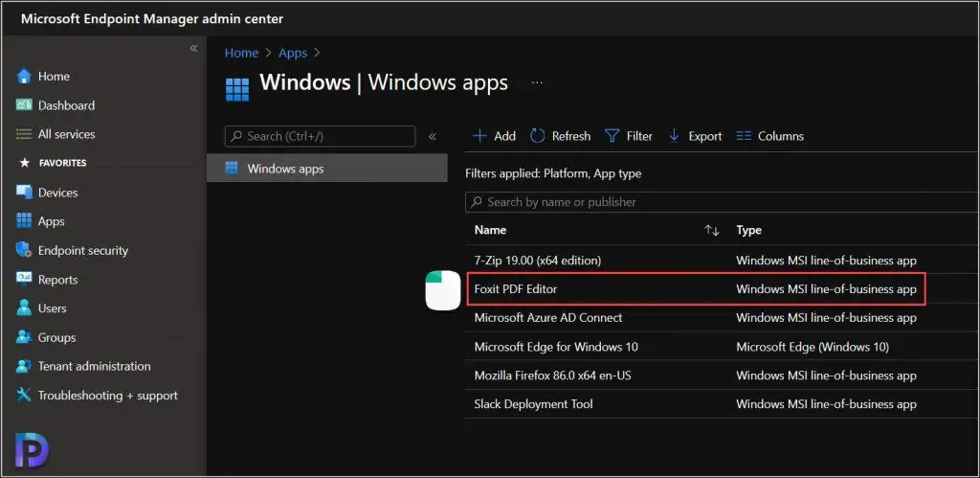Click the Name column header
980x478 pixels.
coord(490,230)
